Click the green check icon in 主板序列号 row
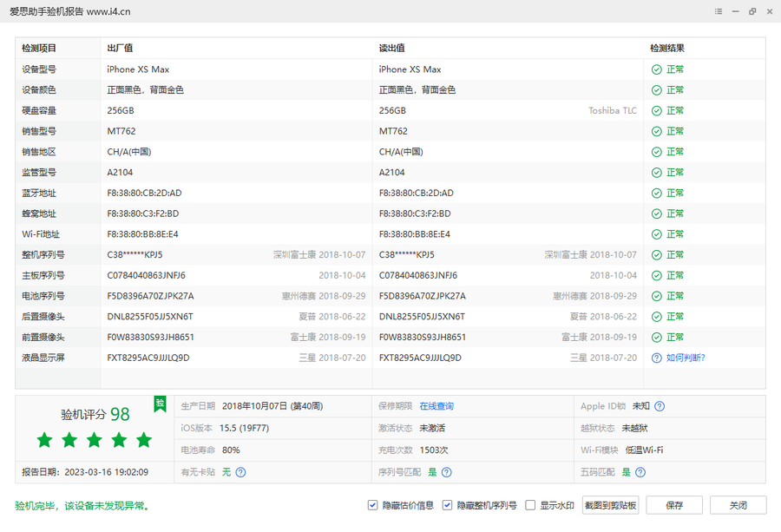 tap(657, 275)
